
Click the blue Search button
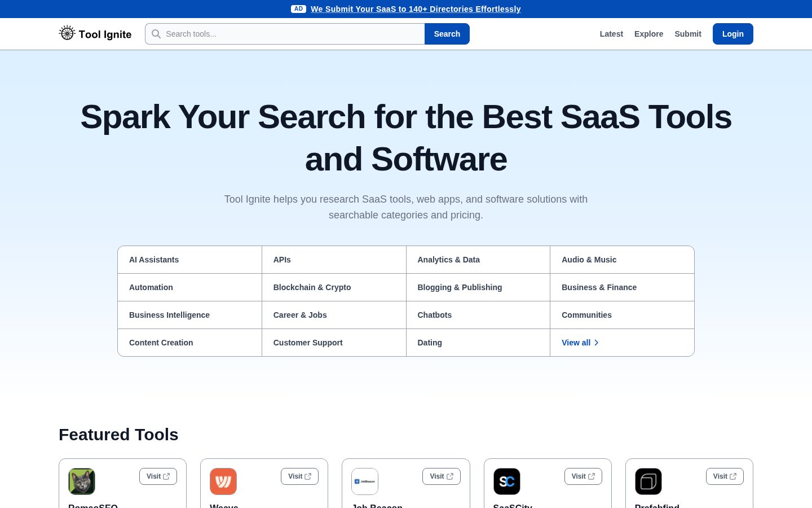coord(447,34)
